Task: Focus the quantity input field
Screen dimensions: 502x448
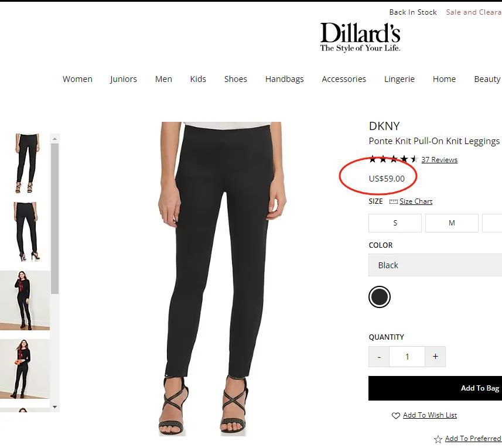Action: click(x=407, y=357)
